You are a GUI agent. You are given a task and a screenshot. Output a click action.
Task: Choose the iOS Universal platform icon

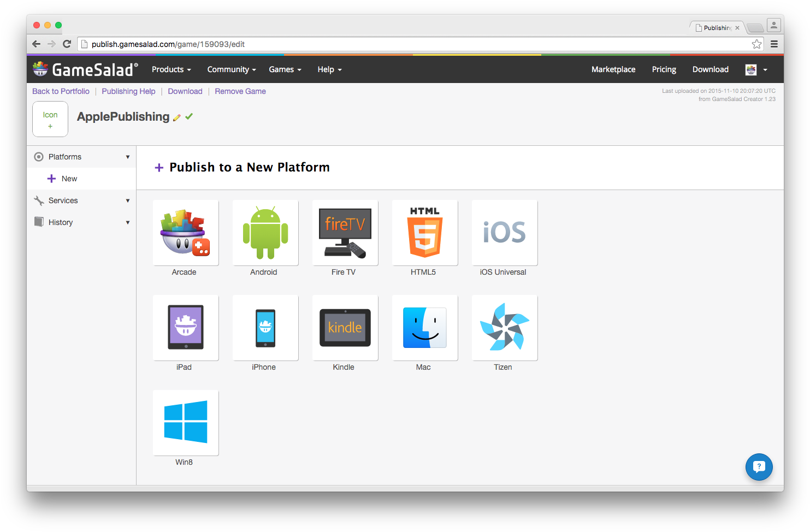point(505,233)
